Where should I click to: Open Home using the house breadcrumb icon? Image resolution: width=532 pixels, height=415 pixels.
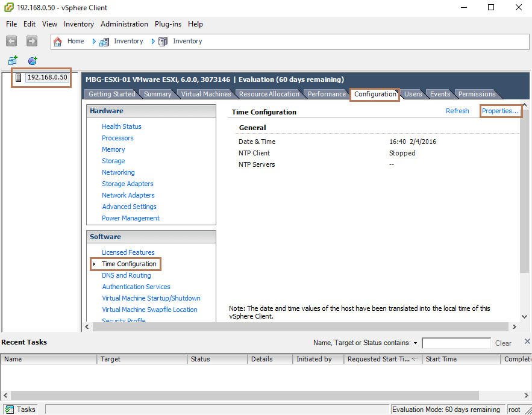(x=57, y=41)
